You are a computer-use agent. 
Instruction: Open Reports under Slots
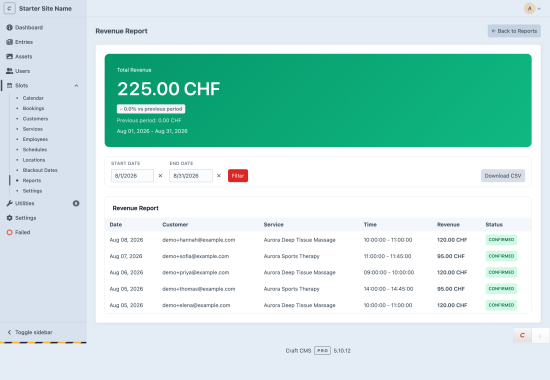click(x=32, y=180)
